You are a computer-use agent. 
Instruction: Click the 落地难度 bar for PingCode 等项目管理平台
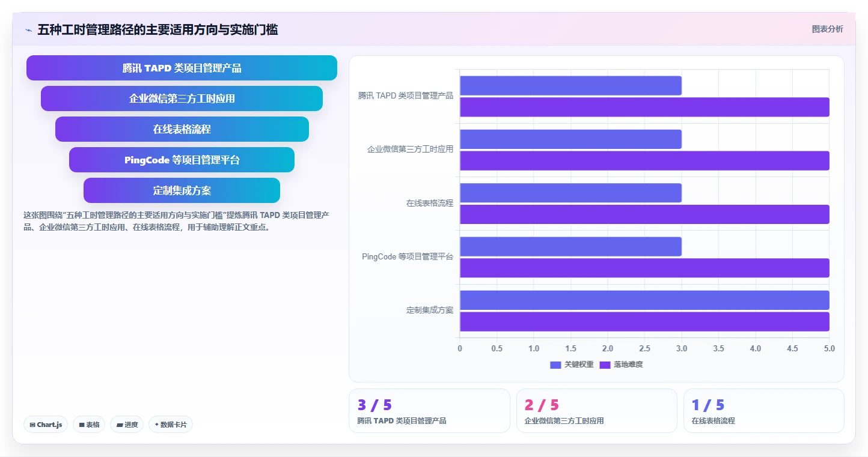coord(644,268)
